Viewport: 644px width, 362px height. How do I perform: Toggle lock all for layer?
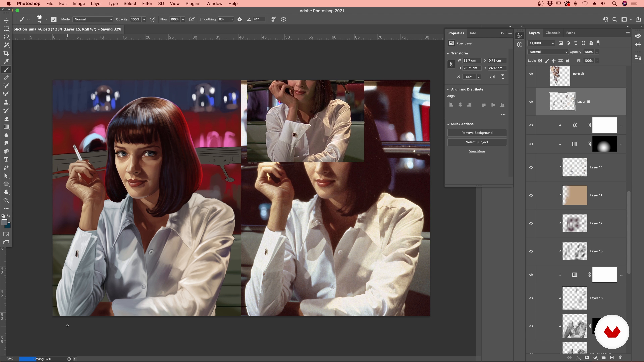[x=568, y=61]
